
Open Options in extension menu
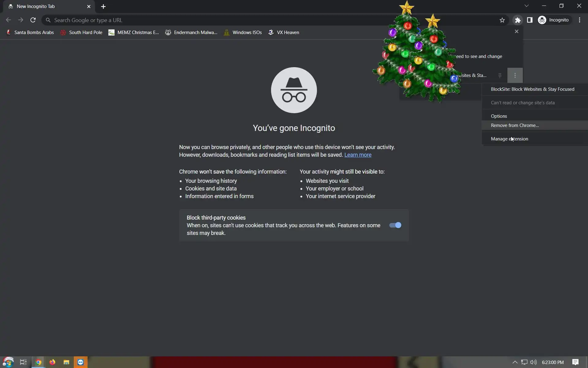pos(499,116)
